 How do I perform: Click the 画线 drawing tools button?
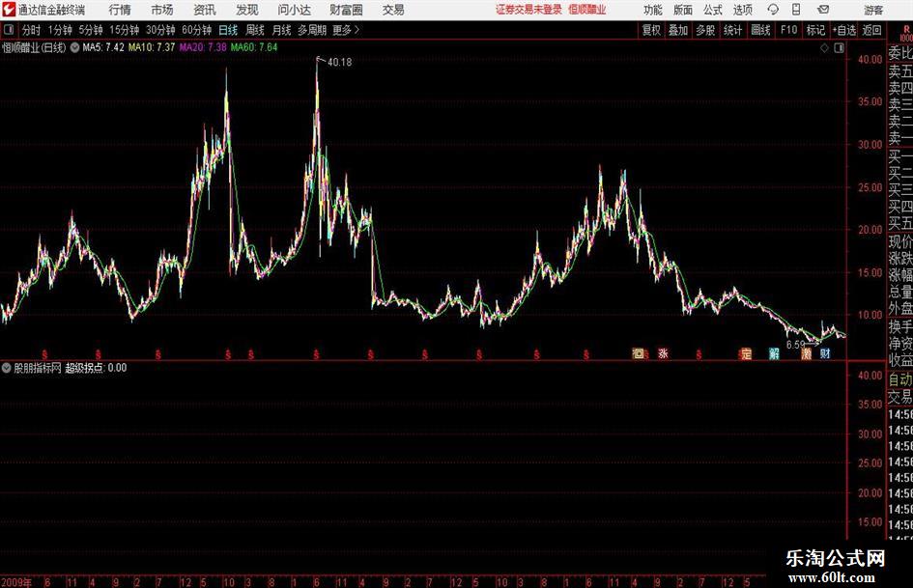[x=760, y=30]
